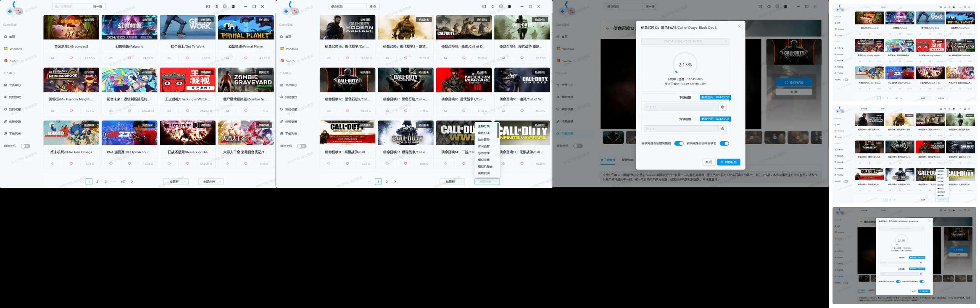Image resolution: width=980 pixels, height=308 pixels.
Task: Click the 清空 button beside the search box
Action: click(373, 7)
